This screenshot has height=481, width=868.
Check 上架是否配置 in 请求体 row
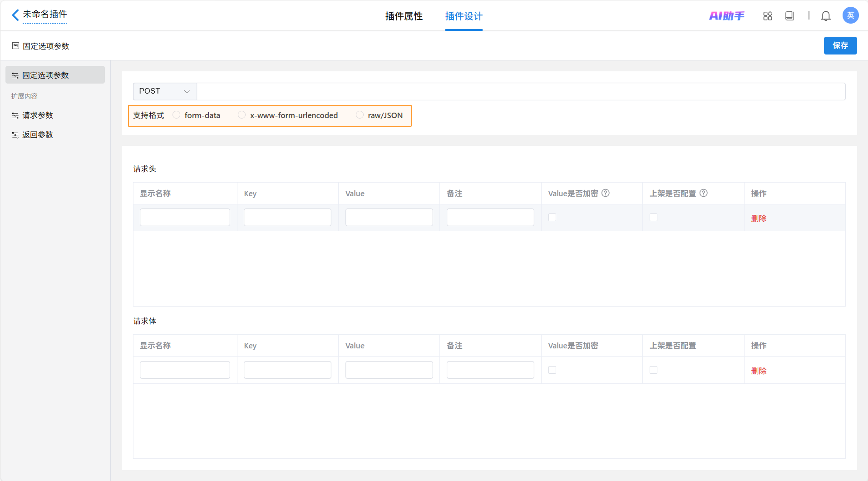coord(653,370)
